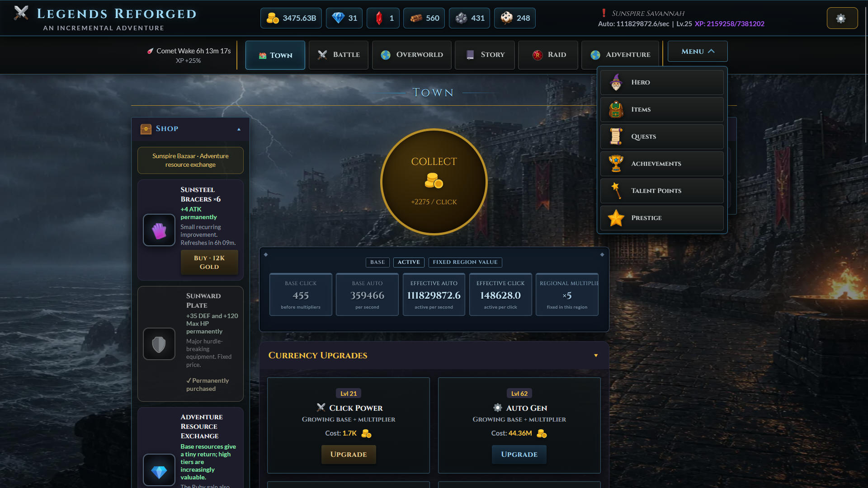Click the wand Talent Points icon
This screenshot has width=868, height=488.
point(616,191)
